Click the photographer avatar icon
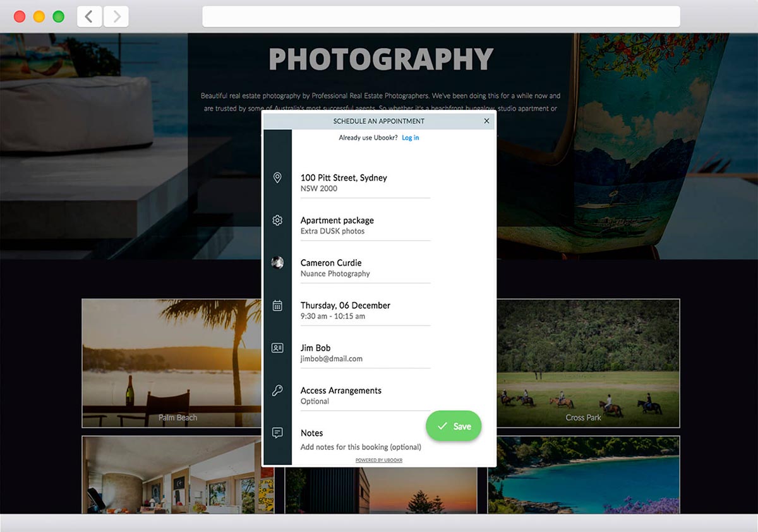 (277, 262)
